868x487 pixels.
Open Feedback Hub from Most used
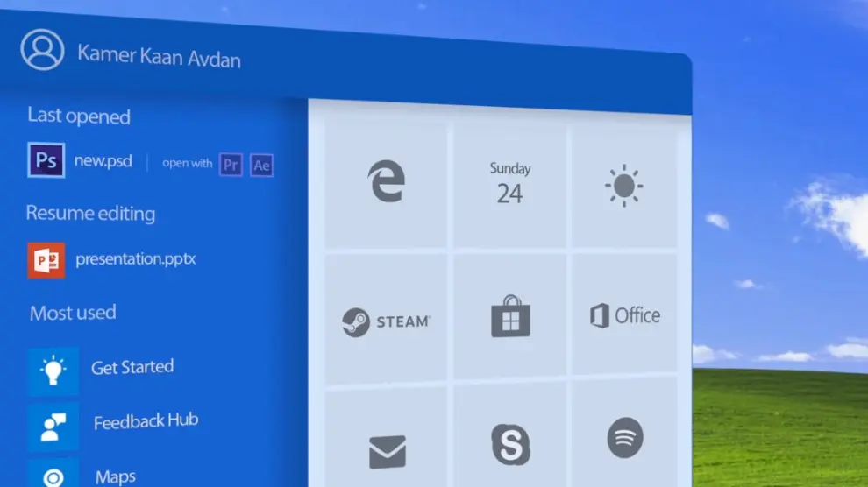146,421
